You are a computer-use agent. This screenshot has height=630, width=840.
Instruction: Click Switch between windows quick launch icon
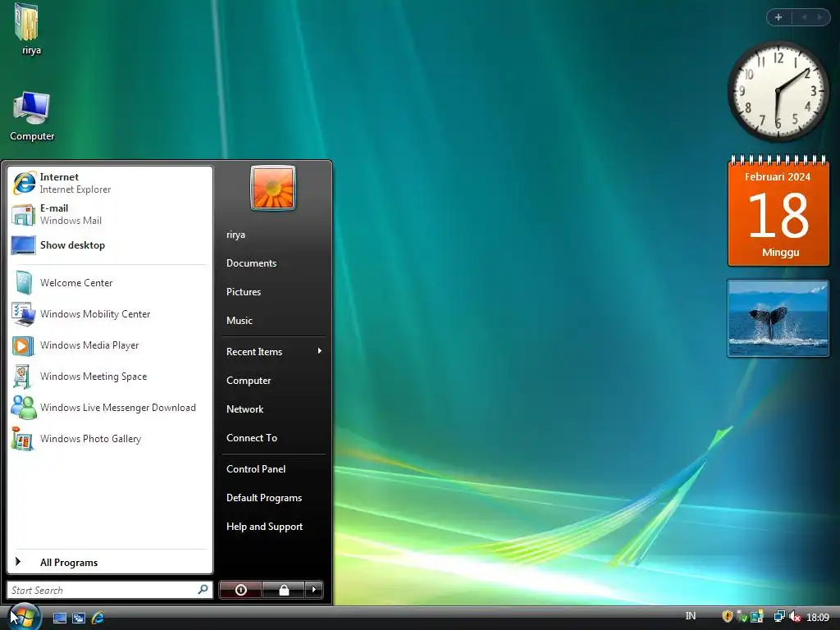pyautogui.click(x=79, y=618)
